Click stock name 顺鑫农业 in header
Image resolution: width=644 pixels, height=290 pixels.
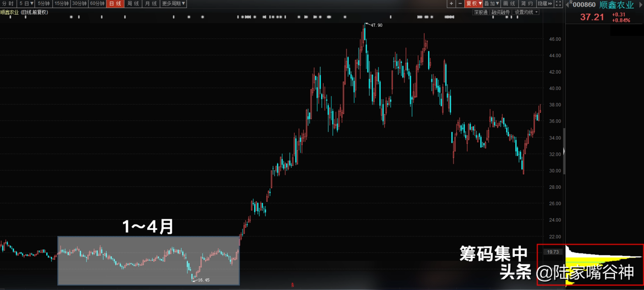(617, 5)
